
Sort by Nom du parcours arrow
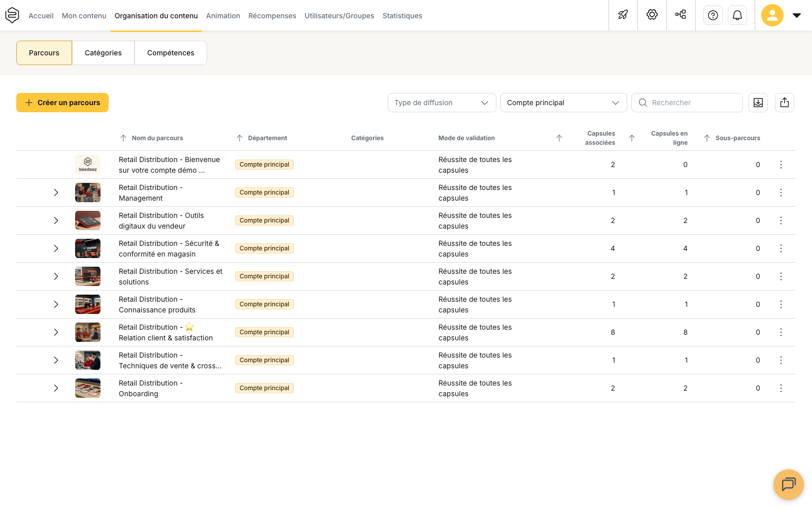point(123,138)
